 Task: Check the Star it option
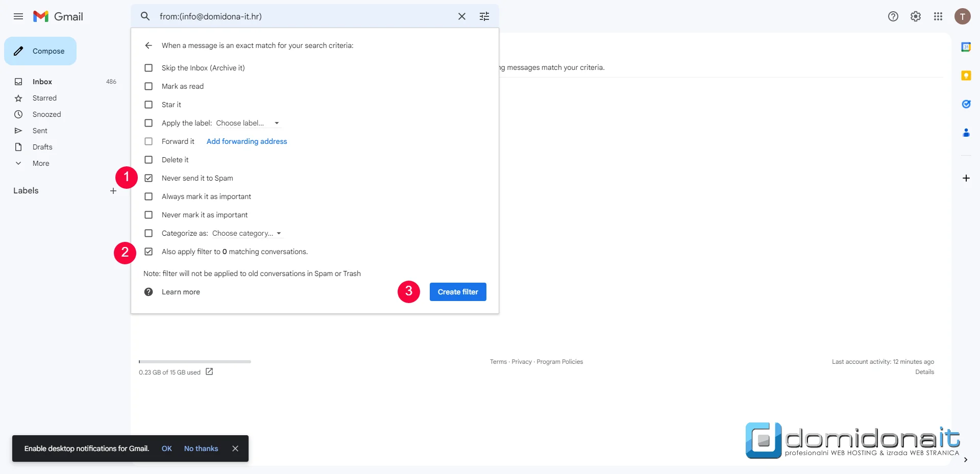click(149, 105)
